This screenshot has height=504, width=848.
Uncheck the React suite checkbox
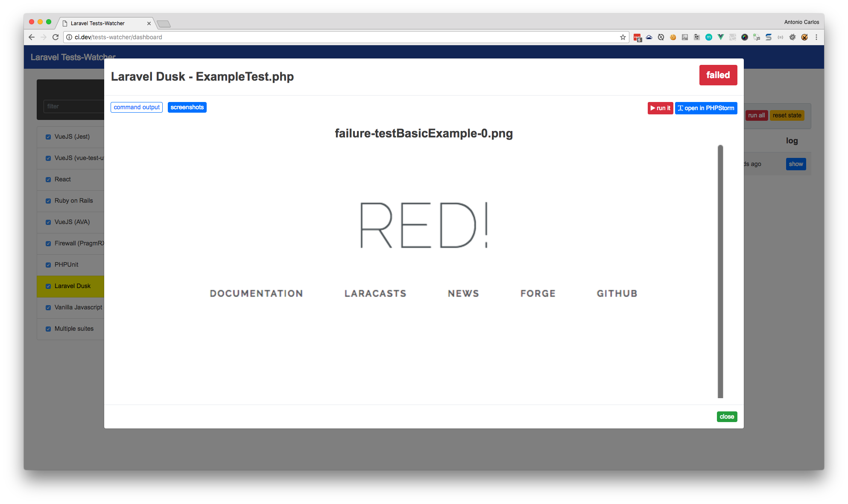point(48,180)
